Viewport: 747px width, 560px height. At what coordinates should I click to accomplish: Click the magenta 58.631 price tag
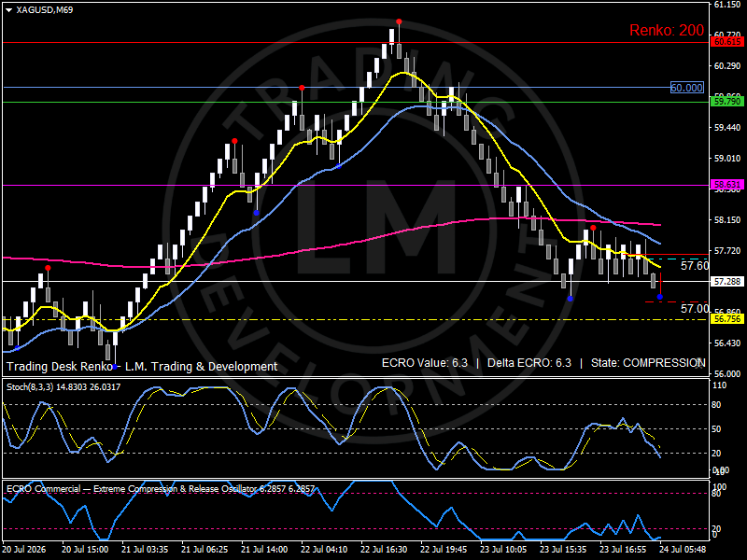tap(727, 184)
